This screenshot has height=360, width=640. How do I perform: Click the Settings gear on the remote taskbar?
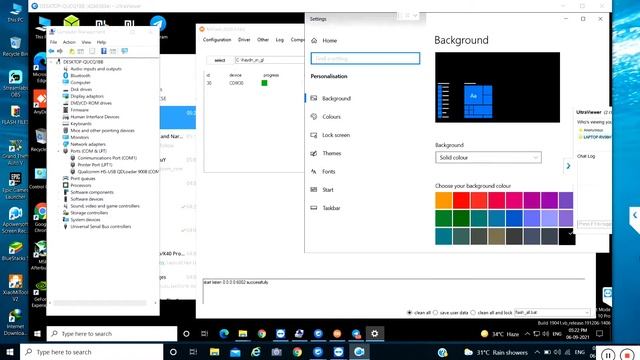tap(374, 333)
